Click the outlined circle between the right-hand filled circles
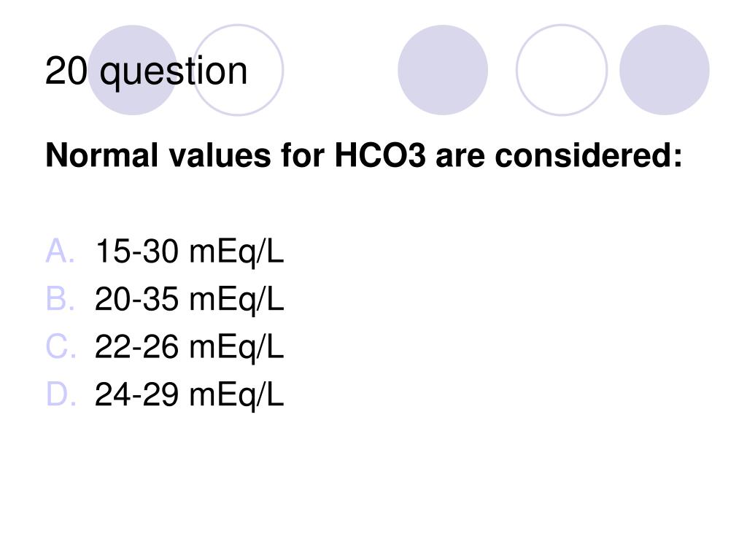 pos(562,70)
